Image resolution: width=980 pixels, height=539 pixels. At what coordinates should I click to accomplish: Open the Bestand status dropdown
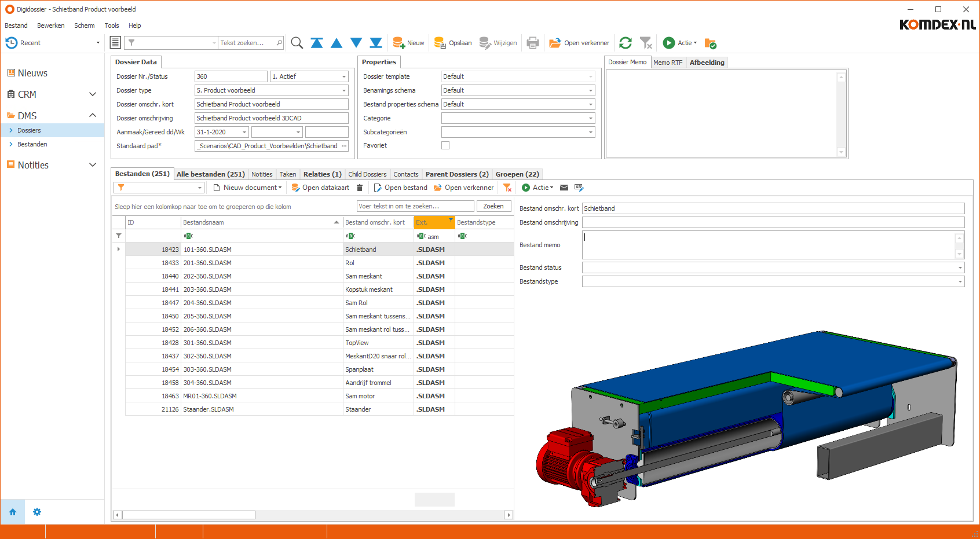pyautogui.click(x=960, y=267)
